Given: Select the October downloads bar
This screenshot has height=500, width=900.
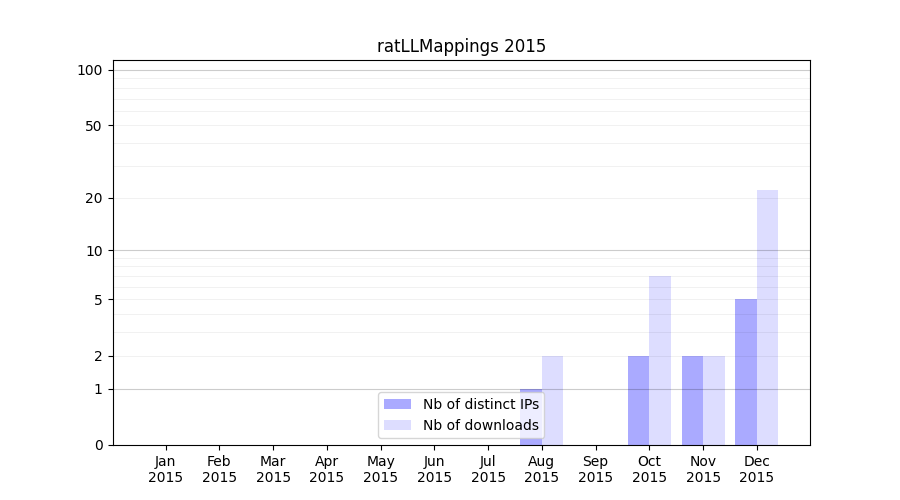Looking at the screenshot, I should coord(660,360).
